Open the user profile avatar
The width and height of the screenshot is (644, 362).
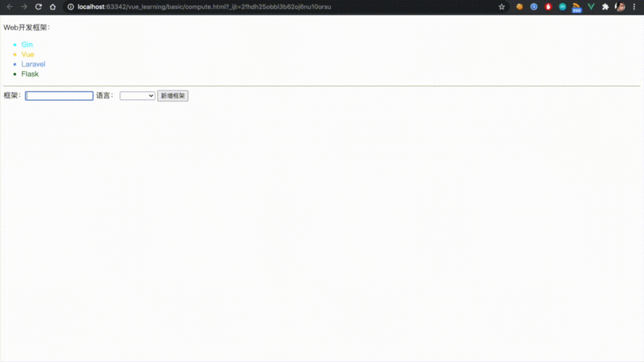pyautogui.click(x=621, y=7)
